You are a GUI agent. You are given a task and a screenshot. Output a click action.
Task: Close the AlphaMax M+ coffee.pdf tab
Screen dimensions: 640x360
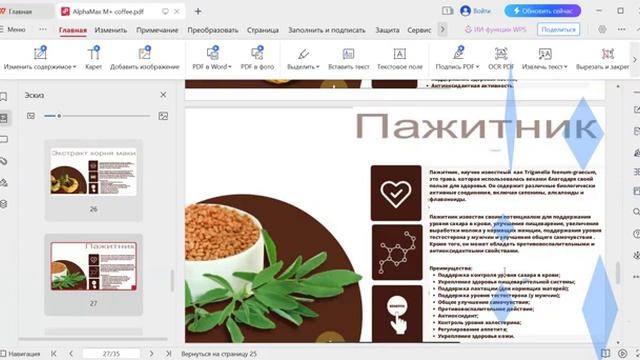177,11
